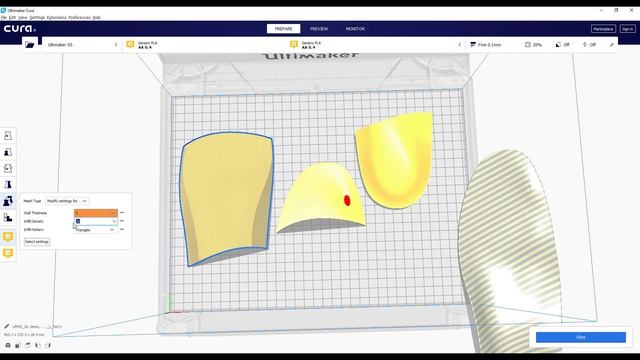Select the Move tool in left toolbar
640x360 pixels.
coord(8,136)
